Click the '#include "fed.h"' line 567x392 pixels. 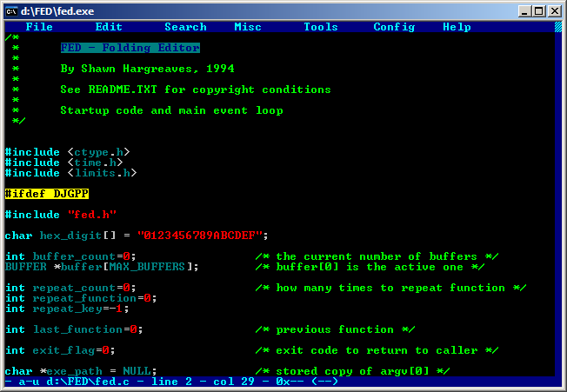point(60,215)
